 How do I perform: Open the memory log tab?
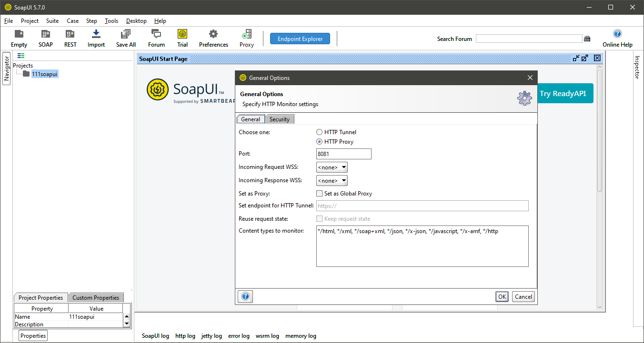pos(301,336)
